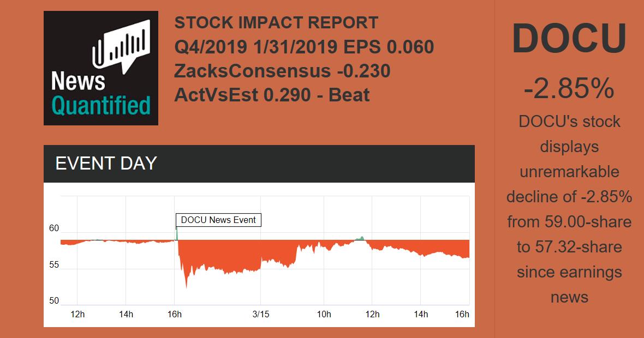
Task: Click the -2.85% percentage change
Action: (569, 89)
